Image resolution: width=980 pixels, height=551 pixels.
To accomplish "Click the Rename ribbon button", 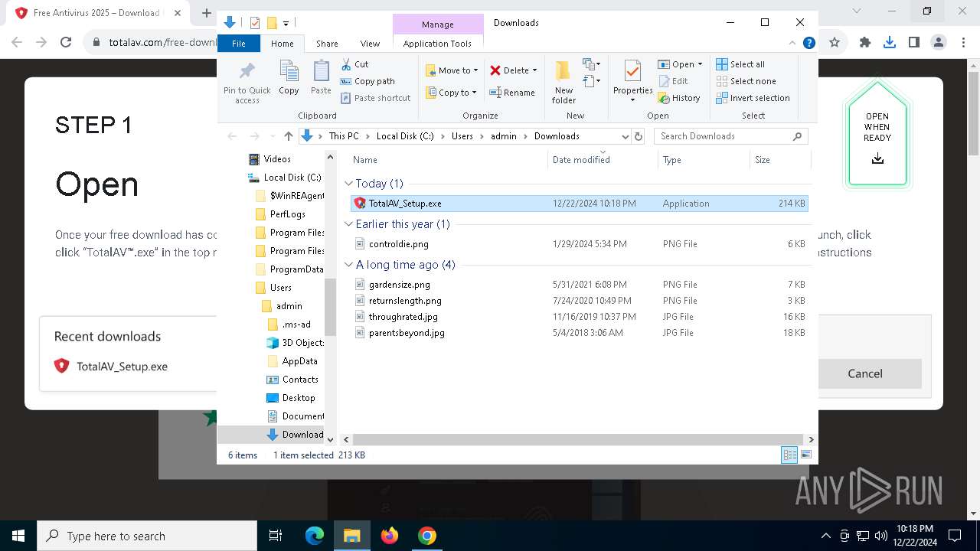I will click(x=512, y=93).
